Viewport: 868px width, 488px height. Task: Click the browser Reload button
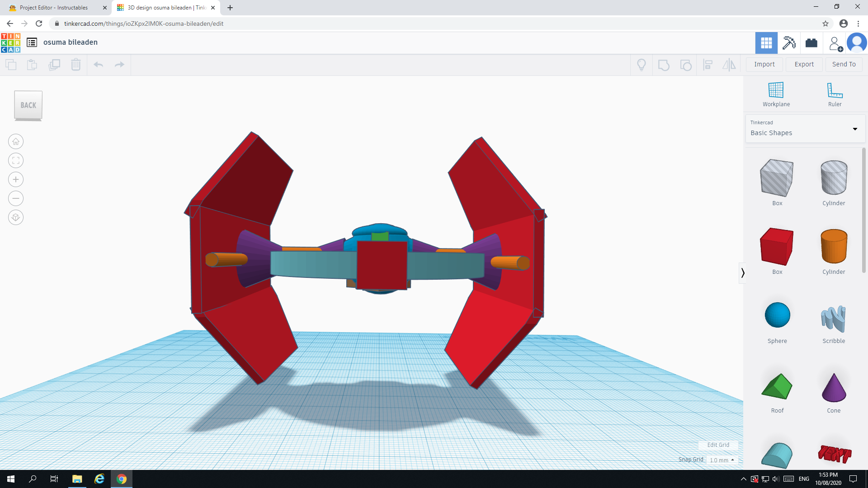pos(39,23)
